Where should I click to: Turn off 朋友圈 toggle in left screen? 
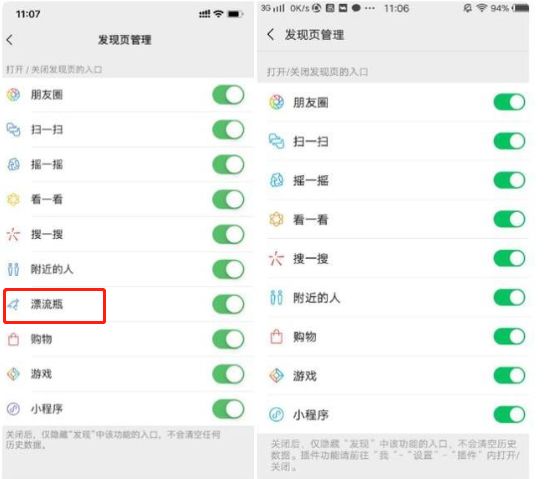(x=228, y=95)
